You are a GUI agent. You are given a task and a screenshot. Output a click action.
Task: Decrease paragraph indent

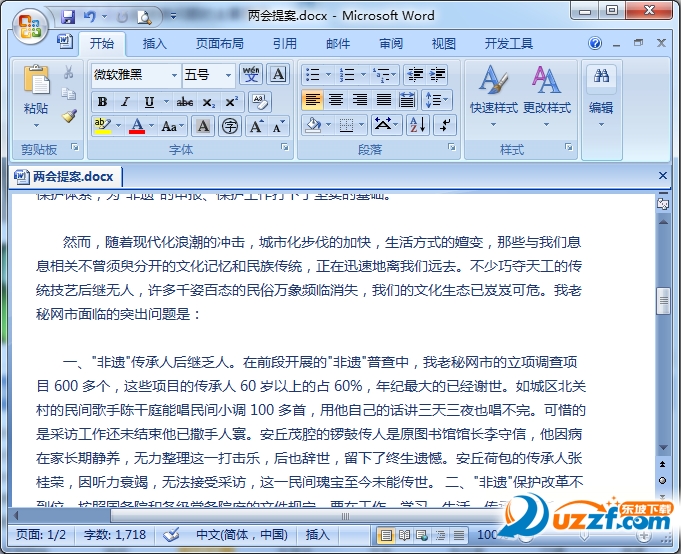415,75
